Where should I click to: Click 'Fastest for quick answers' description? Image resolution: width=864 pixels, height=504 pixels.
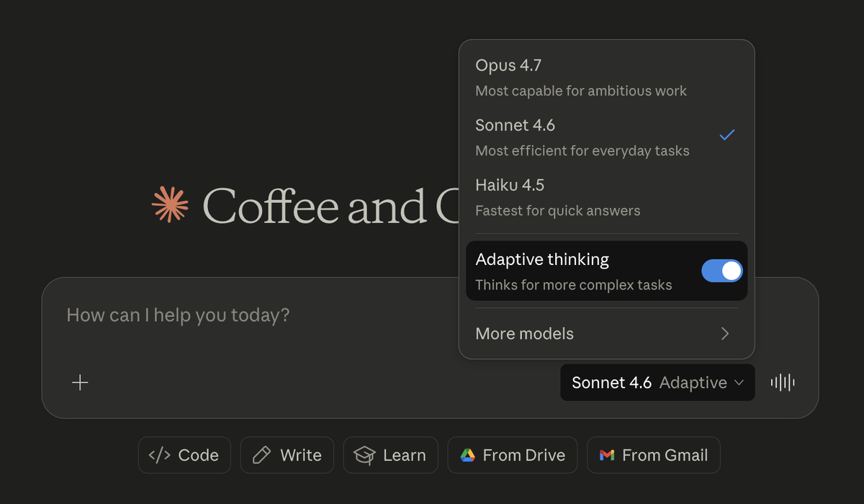(558, 211)
